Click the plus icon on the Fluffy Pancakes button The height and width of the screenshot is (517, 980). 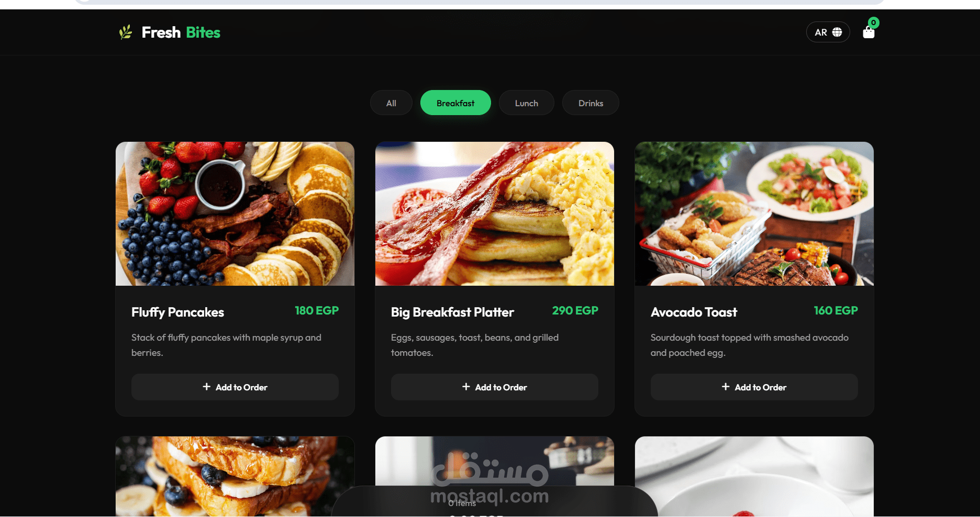206,387
